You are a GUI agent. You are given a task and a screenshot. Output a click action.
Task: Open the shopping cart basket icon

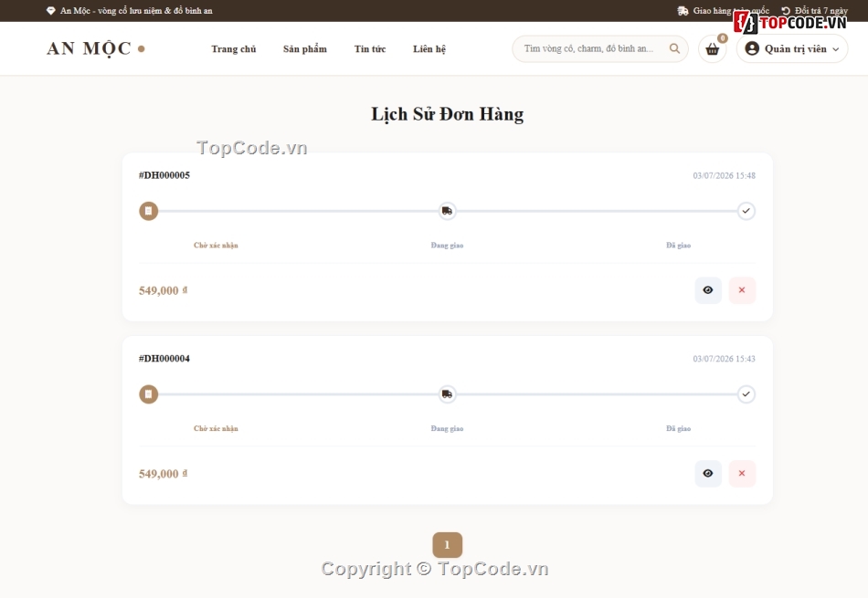(x=712, y=49)
